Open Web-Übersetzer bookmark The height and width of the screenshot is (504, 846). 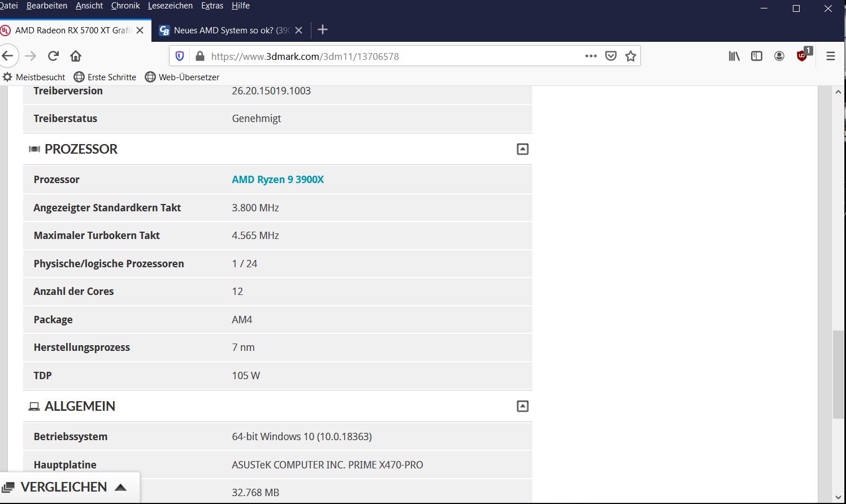coord(182,77)
